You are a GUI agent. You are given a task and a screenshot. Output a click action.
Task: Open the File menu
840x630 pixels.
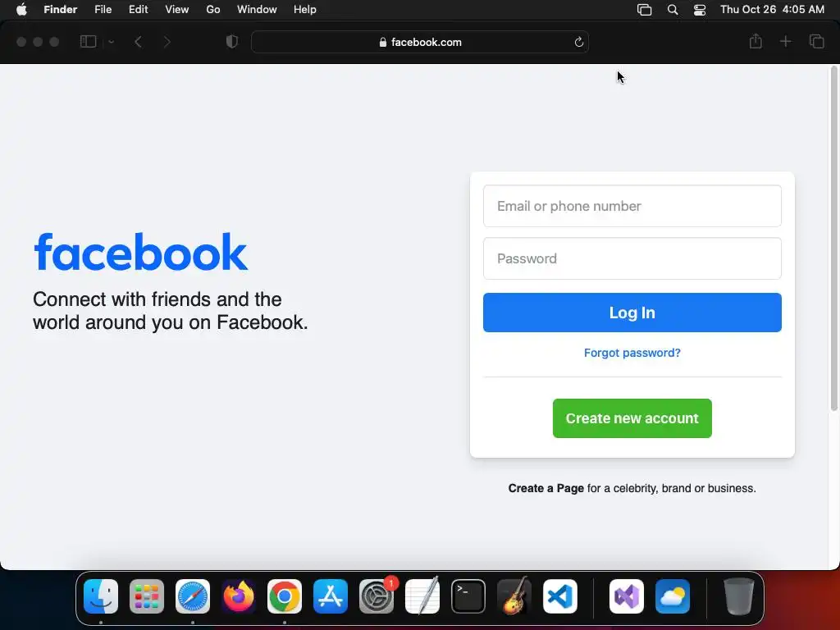(x=103, y=10)
